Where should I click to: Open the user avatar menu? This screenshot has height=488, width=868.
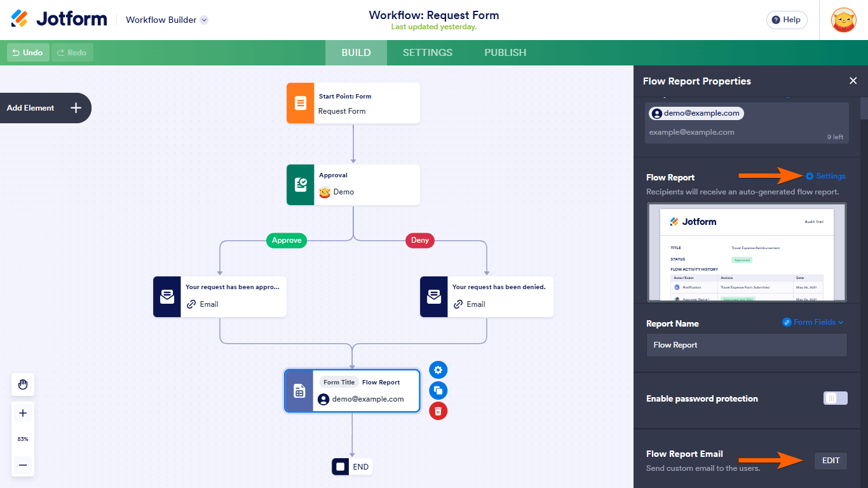(844, 20)
